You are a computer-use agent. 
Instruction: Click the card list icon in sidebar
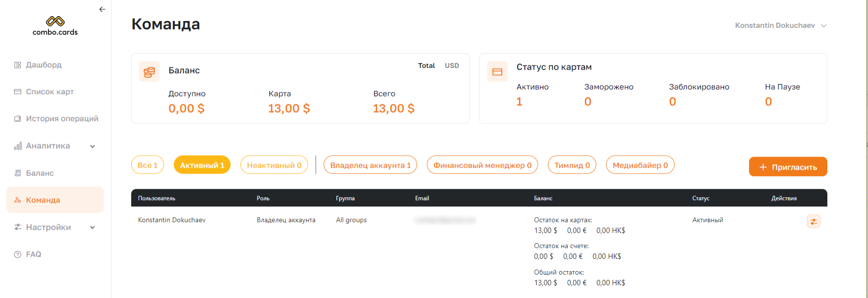(18, 92)
